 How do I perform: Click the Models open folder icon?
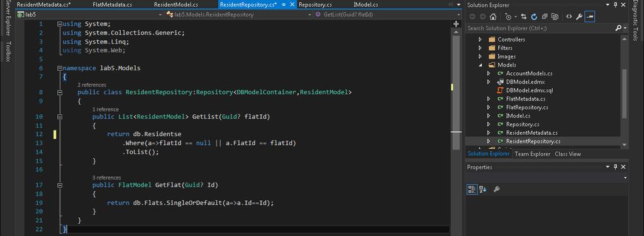[x=492, y=65]
